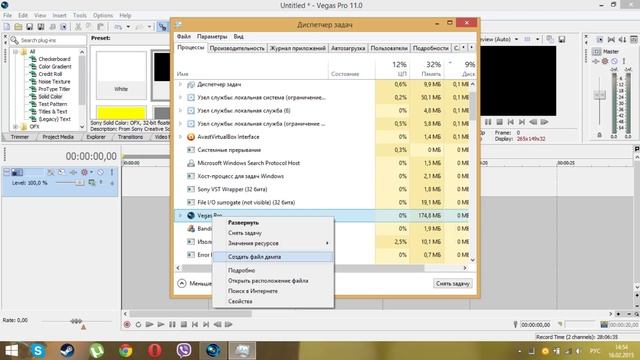
Task: Save project with the Vegas floppy icon
Action: click(x=29, y=27)
